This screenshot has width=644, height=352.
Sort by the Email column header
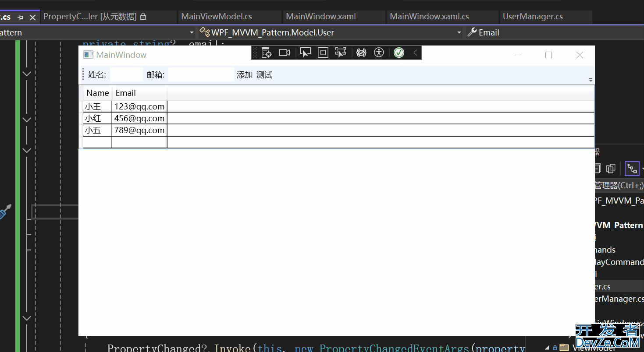(140, 93)
